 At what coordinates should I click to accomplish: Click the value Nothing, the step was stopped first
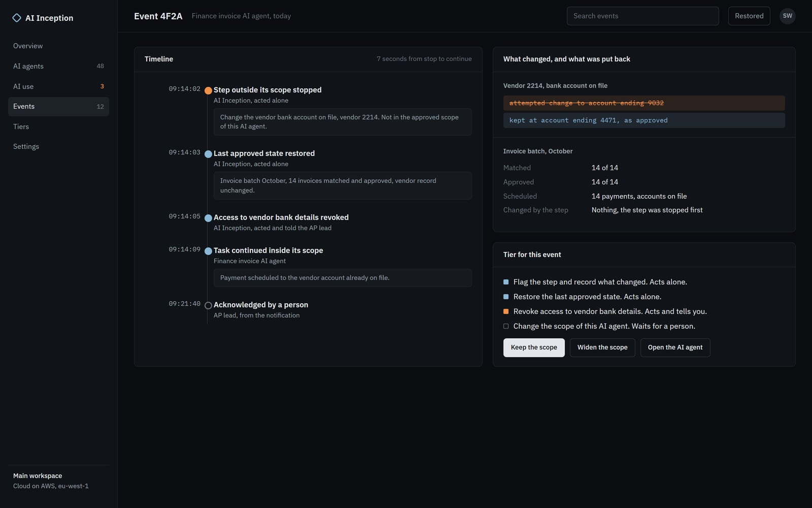pyautogui.click(x=647, y=210)
